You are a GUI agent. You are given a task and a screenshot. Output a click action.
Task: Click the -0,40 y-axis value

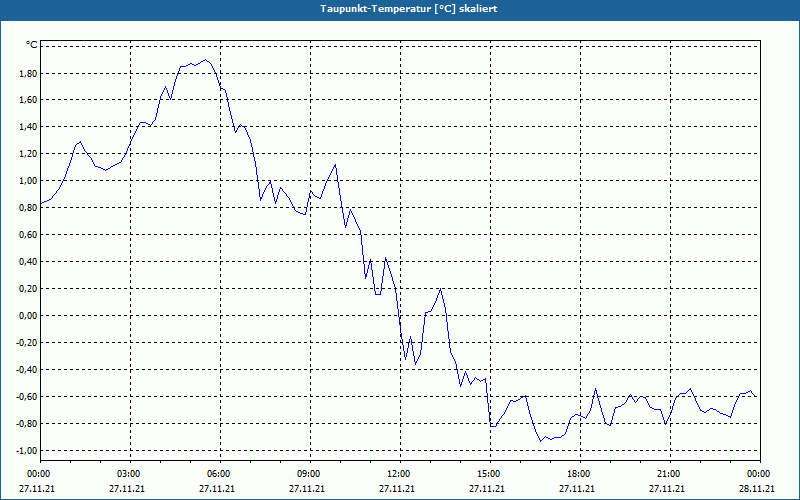[26, 369]
